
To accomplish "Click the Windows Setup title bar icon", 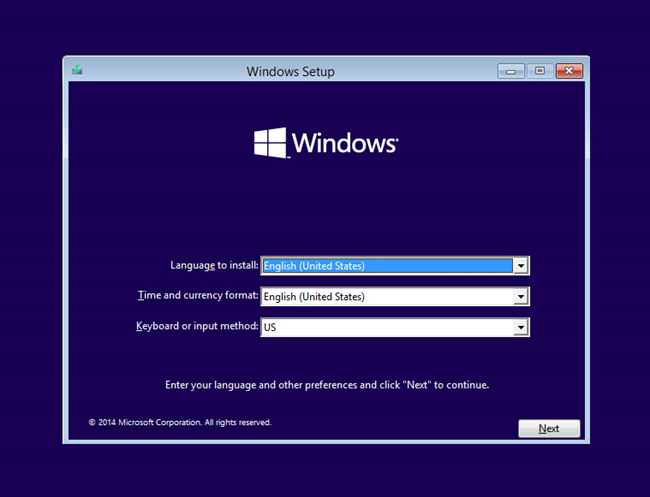I will coord(77,70).
